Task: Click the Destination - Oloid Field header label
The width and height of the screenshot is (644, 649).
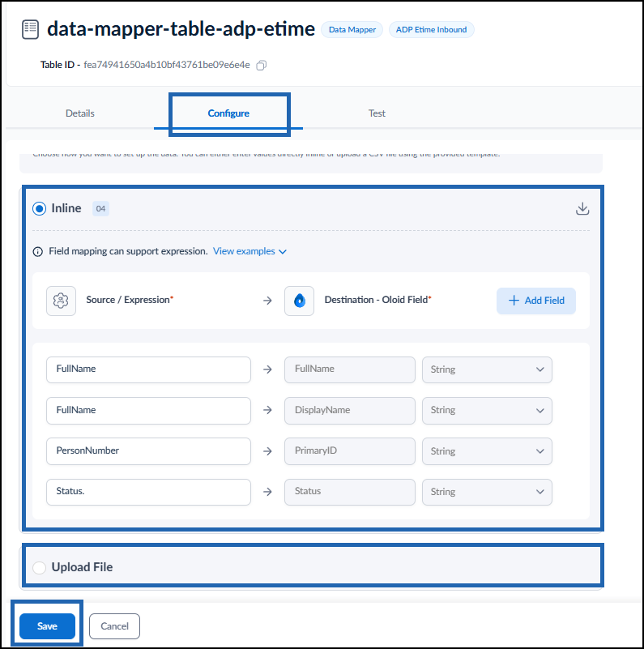Action: (377, 300)
